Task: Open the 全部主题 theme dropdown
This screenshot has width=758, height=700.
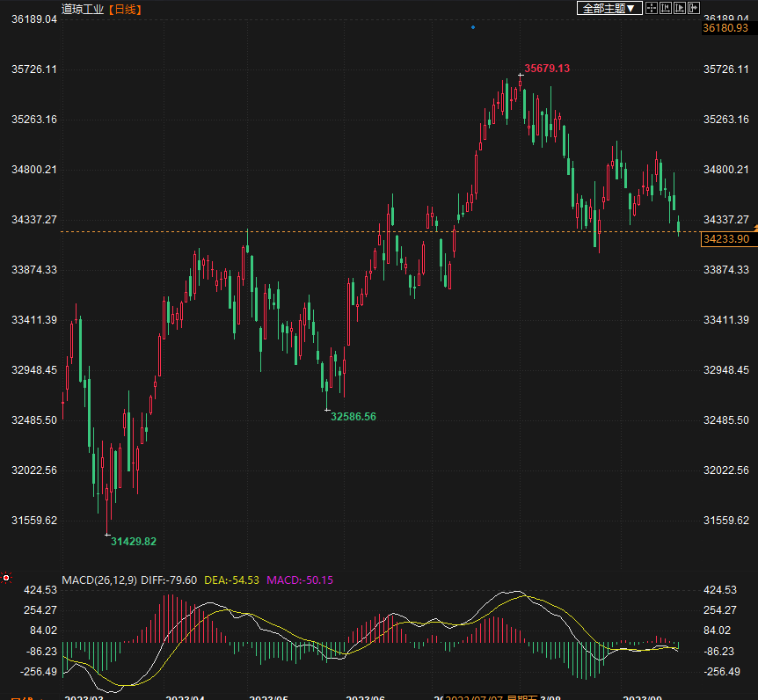Action: point(609,8)
